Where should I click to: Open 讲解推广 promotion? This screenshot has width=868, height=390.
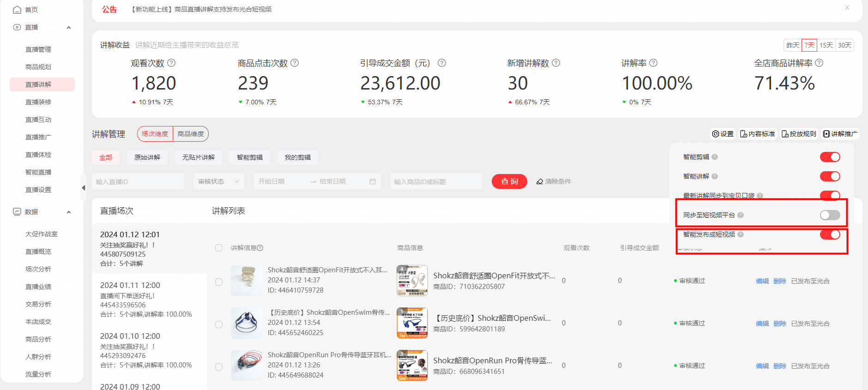coord(840,134)
